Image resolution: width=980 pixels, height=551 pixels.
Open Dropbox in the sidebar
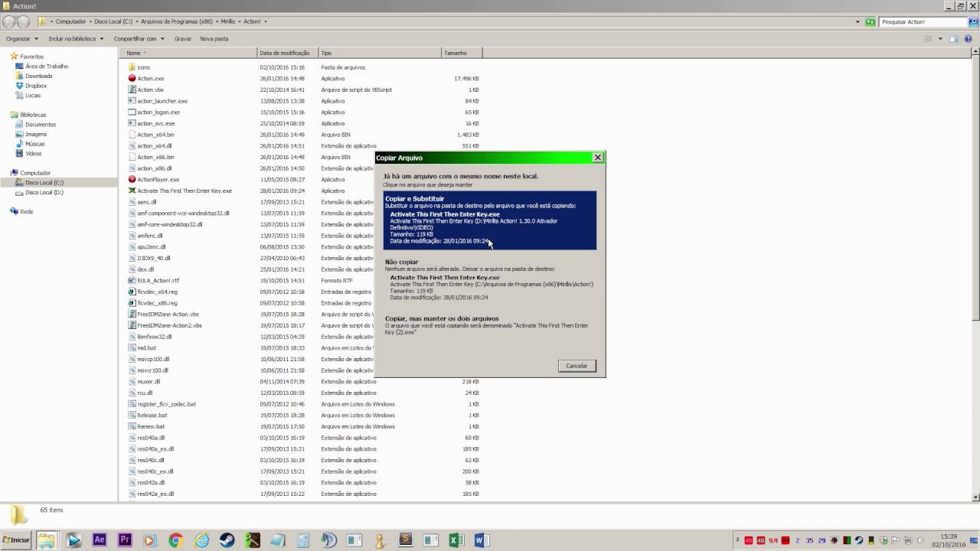click(x=35, y=86)
